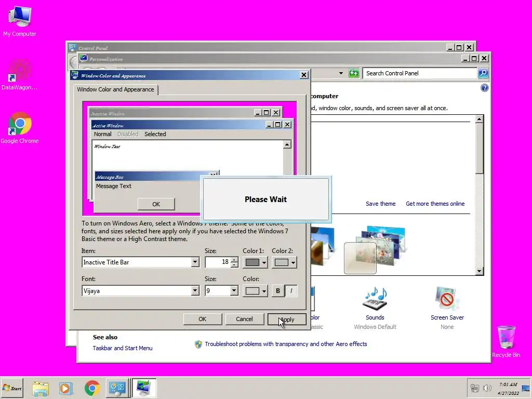Open Get more themes online link
532x399 pixels.
pos(435,204)
